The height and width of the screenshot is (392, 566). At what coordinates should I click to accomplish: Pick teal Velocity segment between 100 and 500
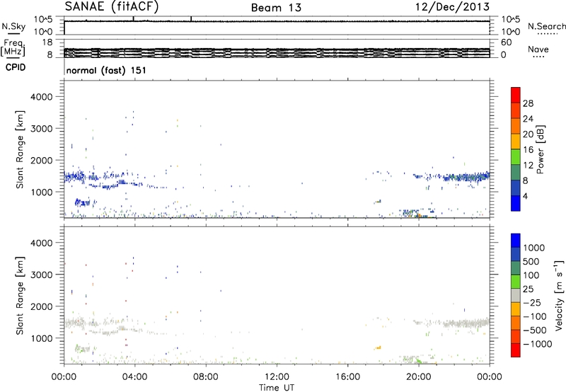[516, 268]
